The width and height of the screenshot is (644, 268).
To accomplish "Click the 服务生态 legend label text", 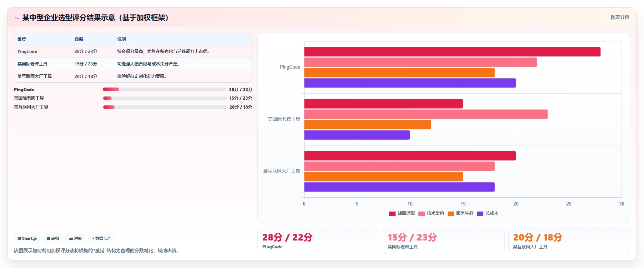I will pos(465,214).
